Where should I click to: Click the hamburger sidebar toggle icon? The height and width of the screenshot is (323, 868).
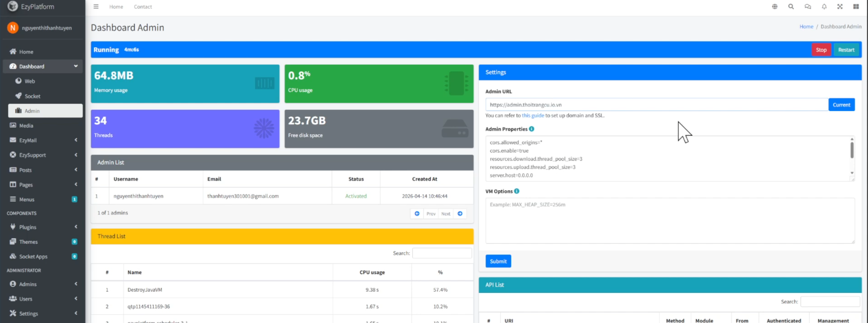click(x=96, y=7)
